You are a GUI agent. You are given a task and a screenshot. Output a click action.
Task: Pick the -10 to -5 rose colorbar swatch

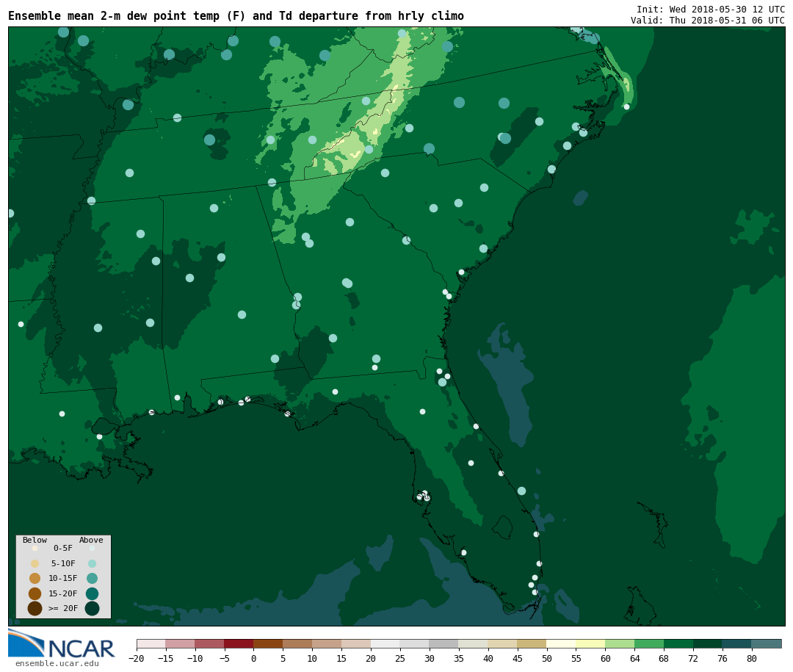[210, 643]
